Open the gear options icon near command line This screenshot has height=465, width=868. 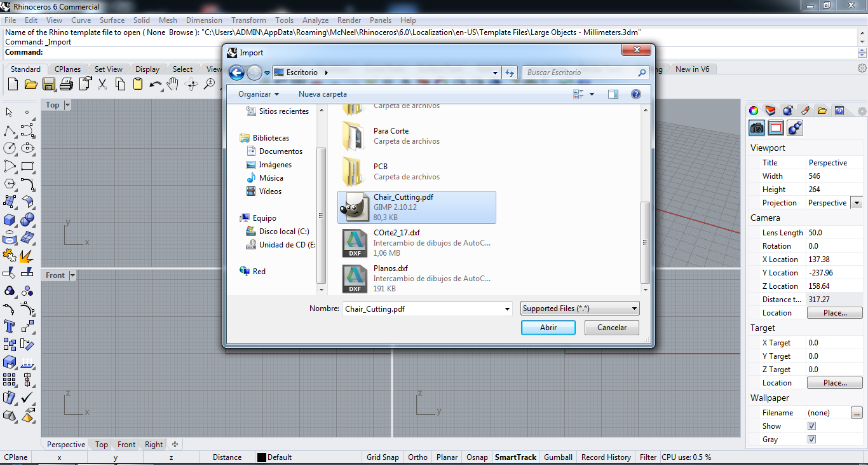(x=862, y=69)
